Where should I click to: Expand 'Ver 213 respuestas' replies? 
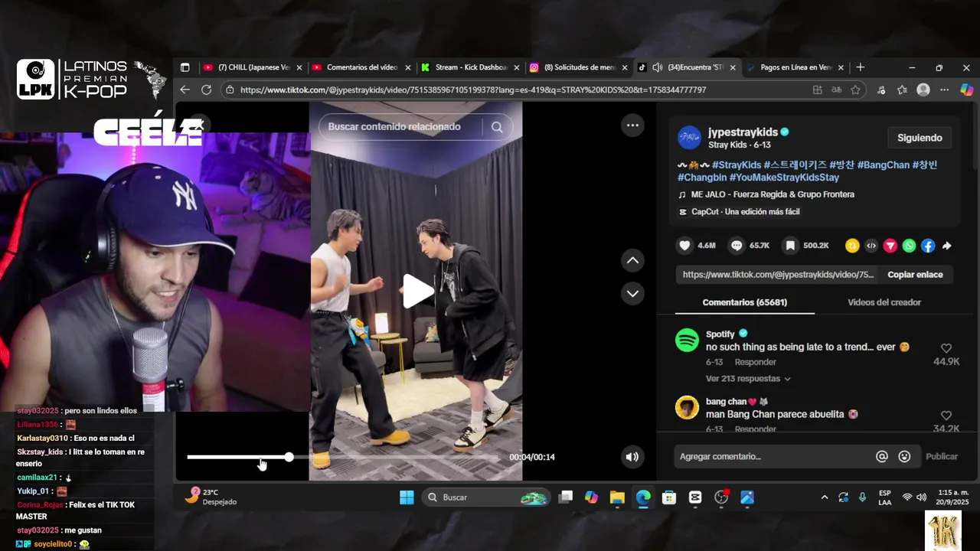(748, 379)
